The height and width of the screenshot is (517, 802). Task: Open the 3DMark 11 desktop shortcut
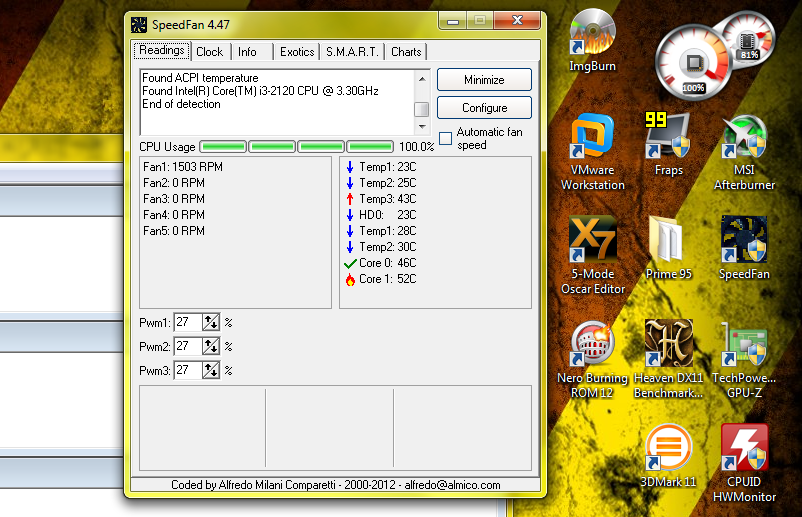(x=668, y=456)
